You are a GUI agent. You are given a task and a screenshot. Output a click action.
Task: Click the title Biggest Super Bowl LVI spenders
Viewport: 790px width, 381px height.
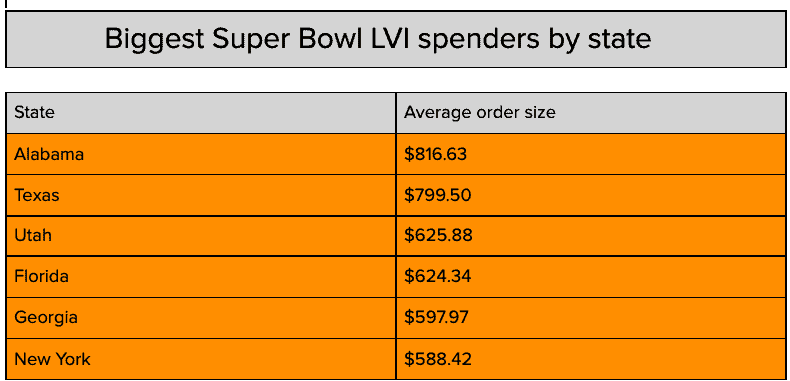[x=378, y=39]
